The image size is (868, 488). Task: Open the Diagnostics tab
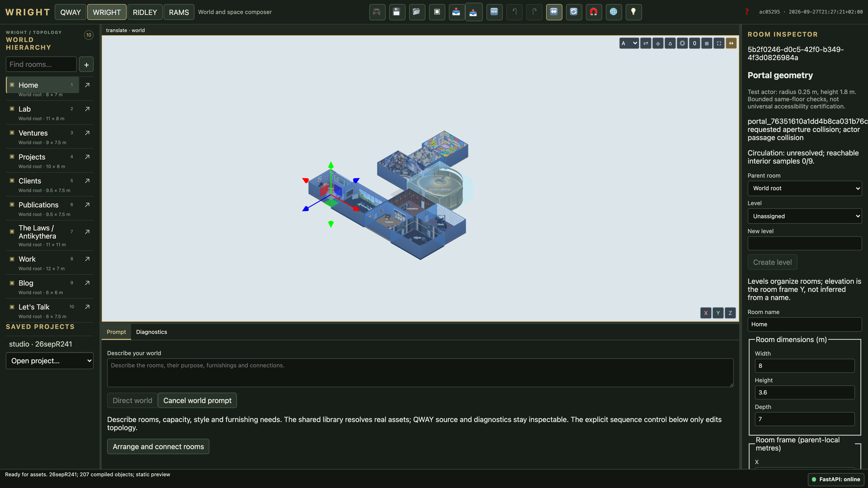coord(152,332)
